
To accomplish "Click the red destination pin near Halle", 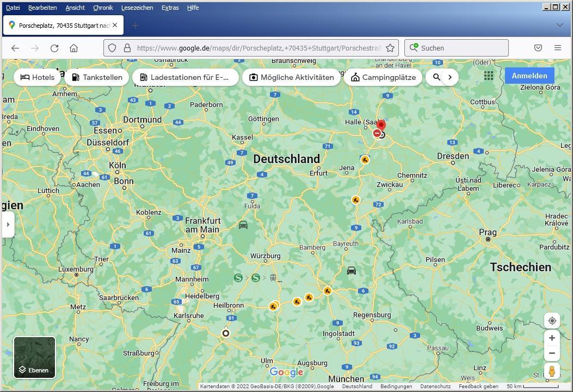I will click(x=381, y=126).
